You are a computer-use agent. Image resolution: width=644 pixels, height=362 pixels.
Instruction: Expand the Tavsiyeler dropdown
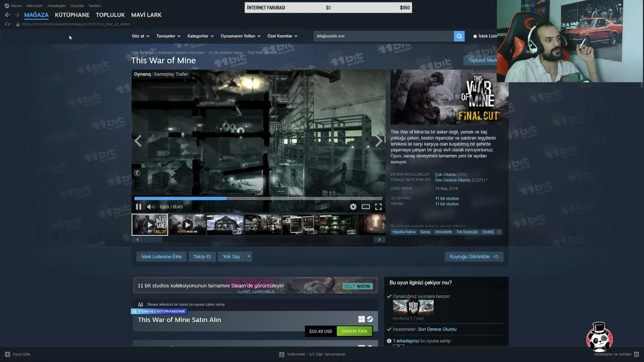pyautogui.click(x=168, y=36)
